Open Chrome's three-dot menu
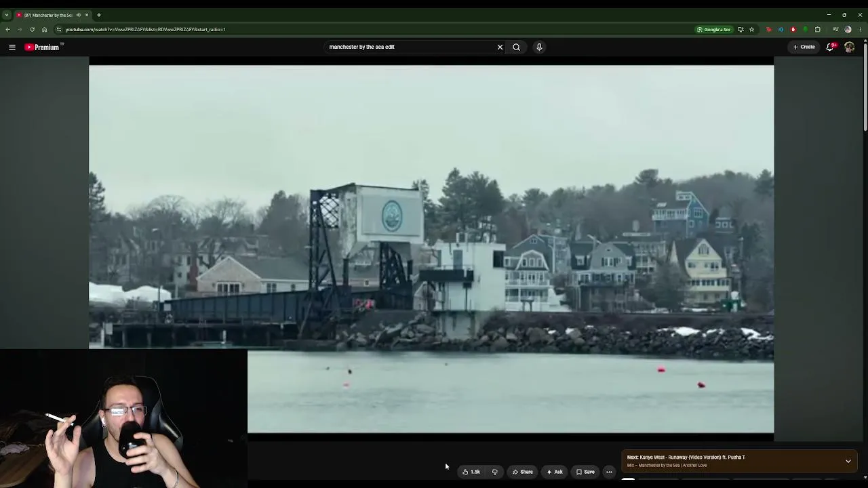Screen dimensions: 868x488 pos(861,29)
